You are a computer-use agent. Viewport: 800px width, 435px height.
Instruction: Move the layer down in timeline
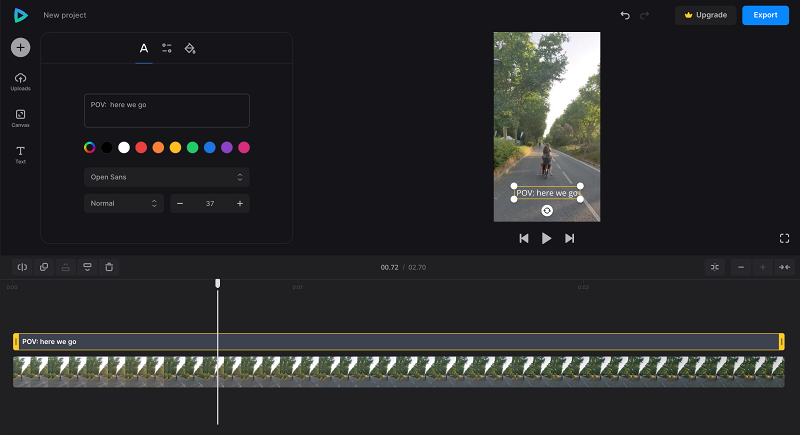pos(87,267)
